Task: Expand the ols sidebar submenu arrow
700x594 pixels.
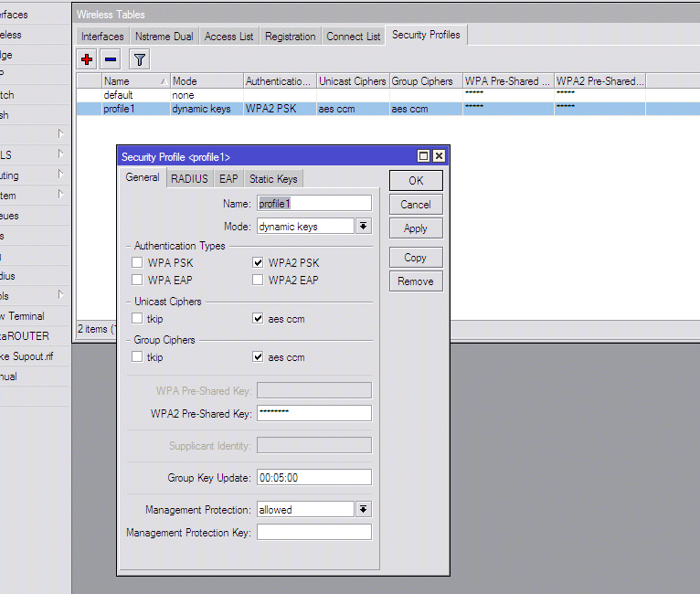Action: (x=60, y=295)
